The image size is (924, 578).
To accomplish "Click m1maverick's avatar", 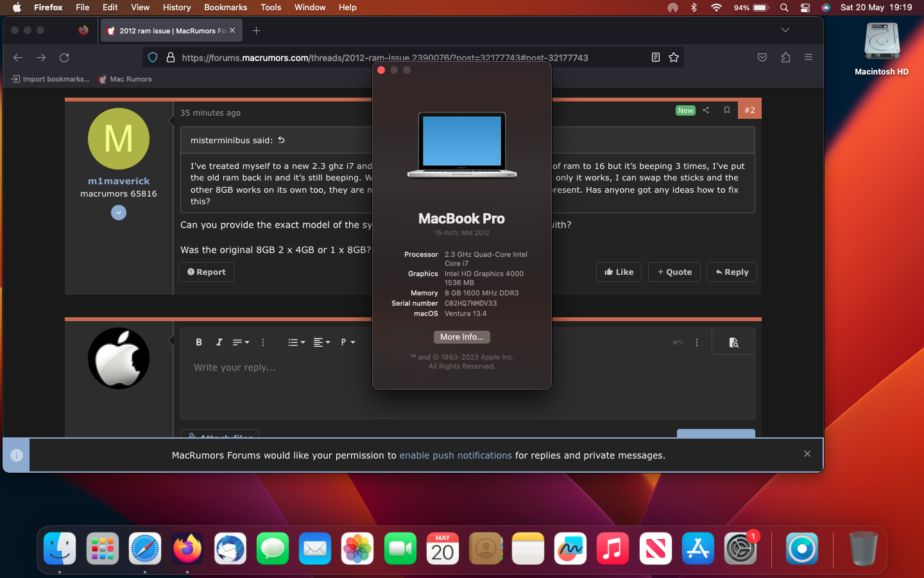I will [x=119, y=139].
